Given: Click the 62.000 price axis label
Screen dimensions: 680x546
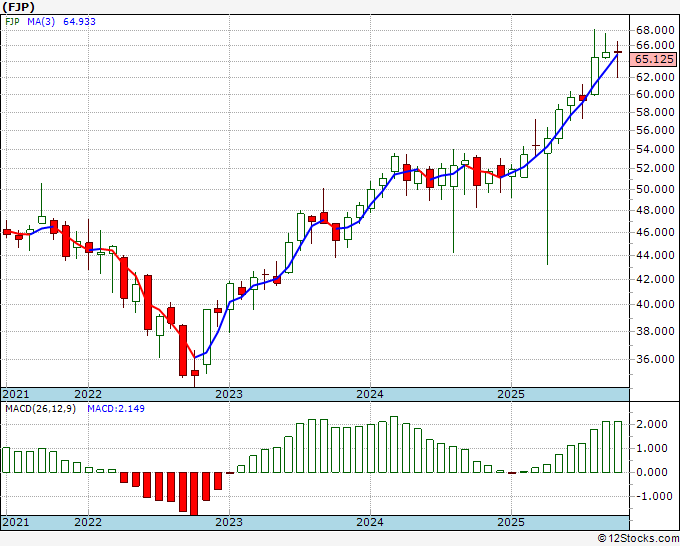Looking at the screenshot, I should (655, 77).
